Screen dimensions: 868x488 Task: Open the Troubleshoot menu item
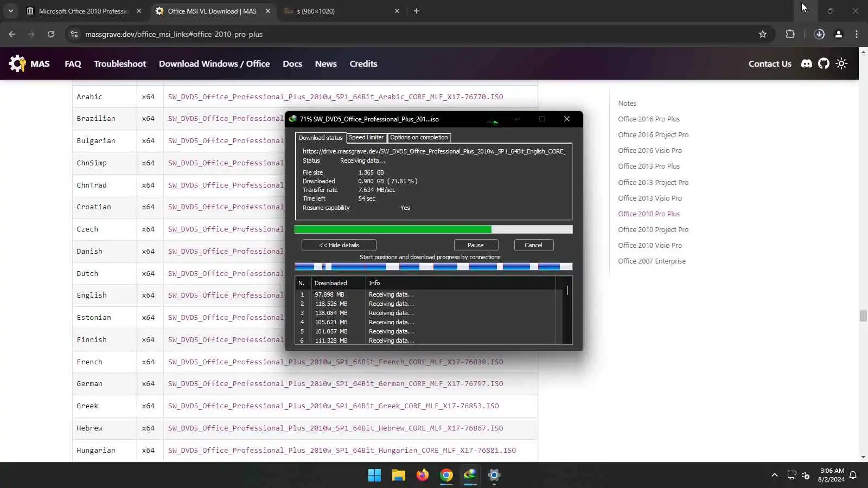pos(120,63)
